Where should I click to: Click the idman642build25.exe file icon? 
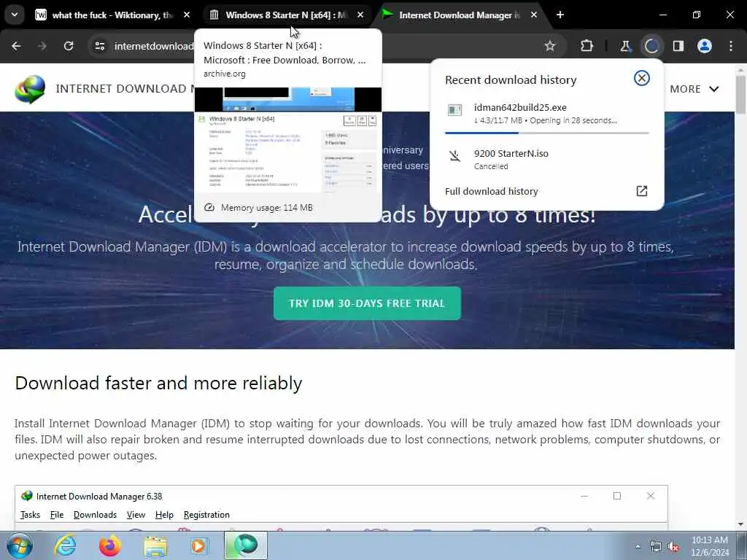(455, 111)
